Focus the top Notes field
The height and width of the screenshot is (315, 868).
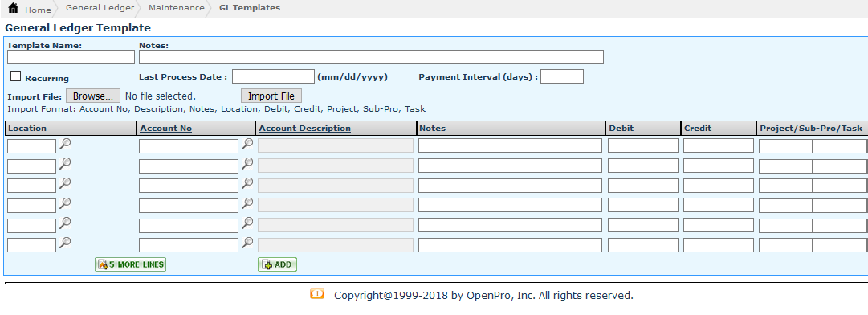pyautogui.click(x=371, y=57)
